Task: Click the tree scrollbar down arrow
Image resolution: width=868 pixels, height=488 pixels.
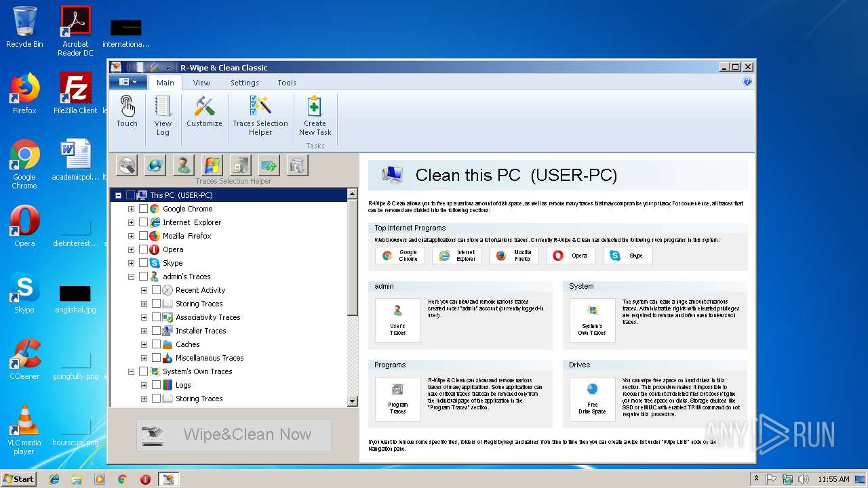Action: point(352,401)
